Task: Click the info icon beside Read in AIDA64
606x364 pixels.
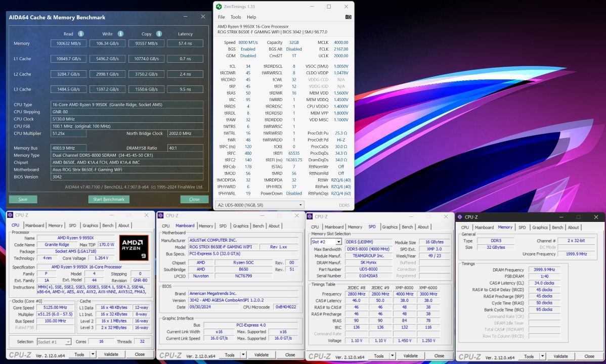Action: 81,34
